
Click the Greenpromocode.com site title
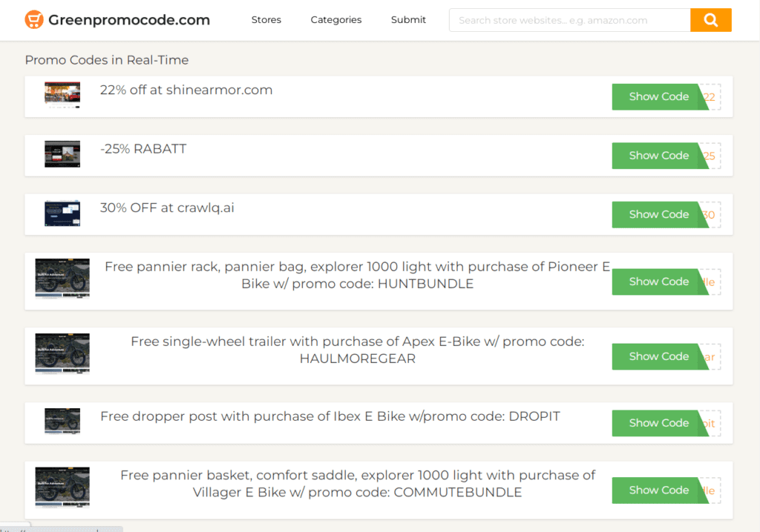[129, 20]
